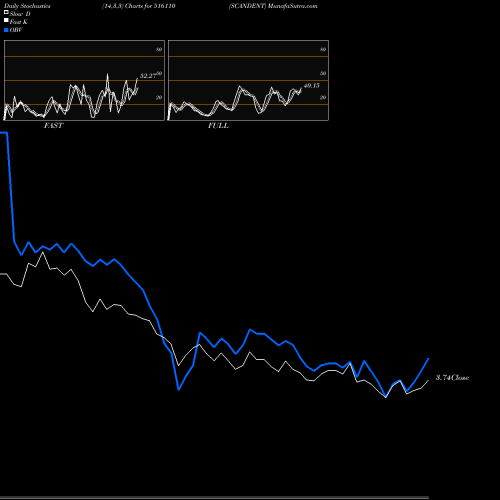Click the FULL chart label

coord(218,126)
